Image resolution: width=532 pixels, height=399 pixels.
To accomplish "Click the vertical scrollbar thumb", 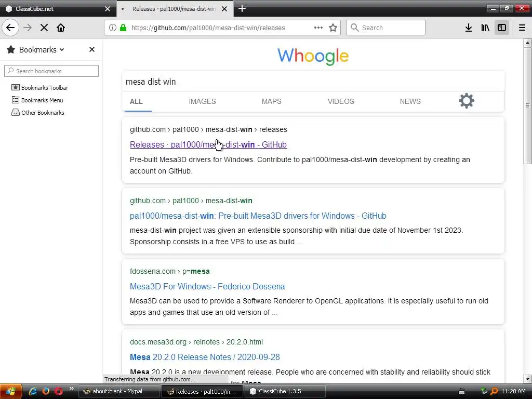I will [527, 105].
